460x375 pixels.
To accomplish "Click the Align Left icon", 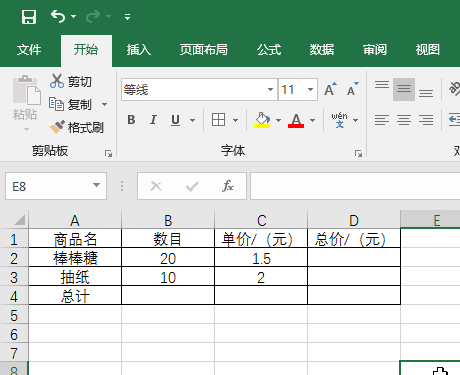I will 382,120.
